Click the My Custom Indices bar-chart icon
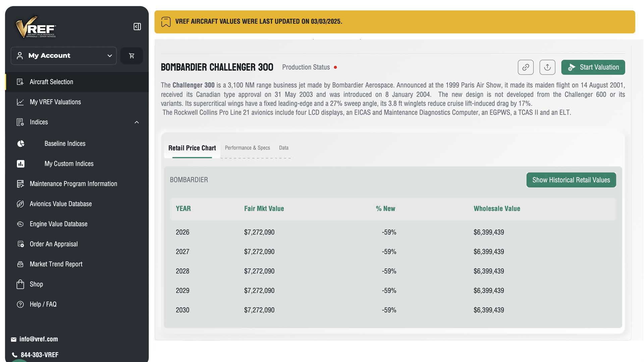Viewport: 644px width, 362px height. point(21,164)
